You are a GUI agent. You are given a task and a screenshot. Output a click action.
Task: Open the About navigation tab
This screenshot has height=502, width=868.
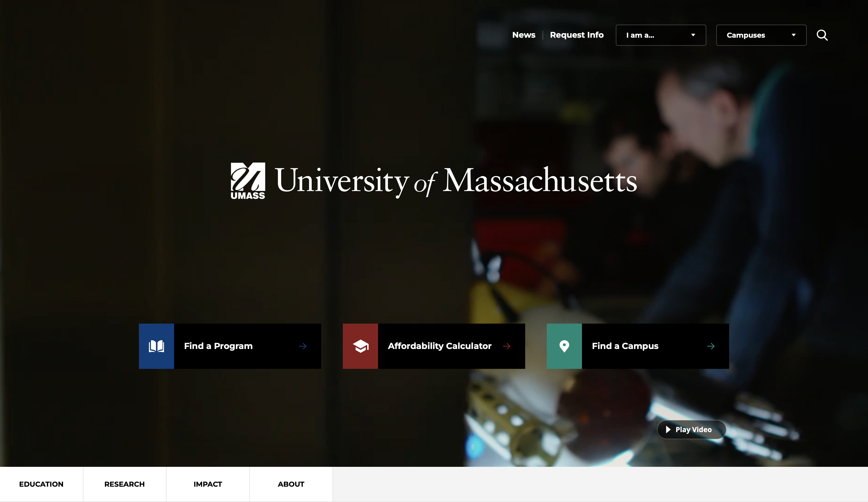click(x=291, y=484)
